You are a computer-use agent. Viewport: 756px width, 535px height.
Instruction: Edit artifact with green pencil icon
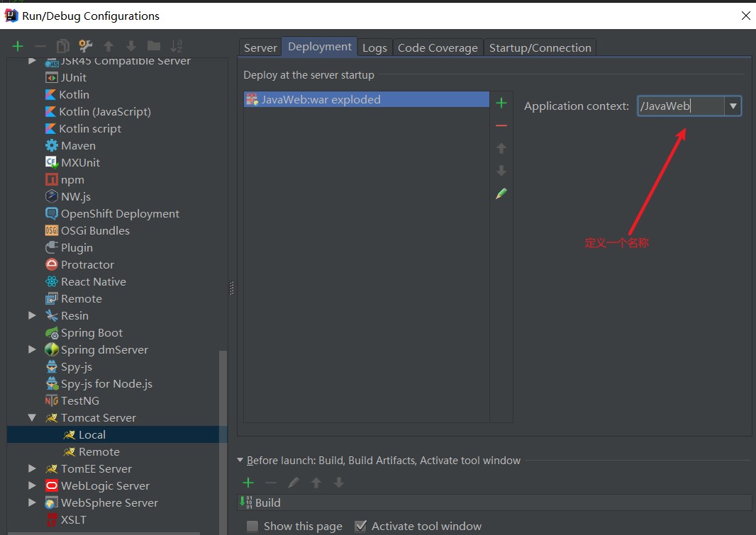[501, 193]
